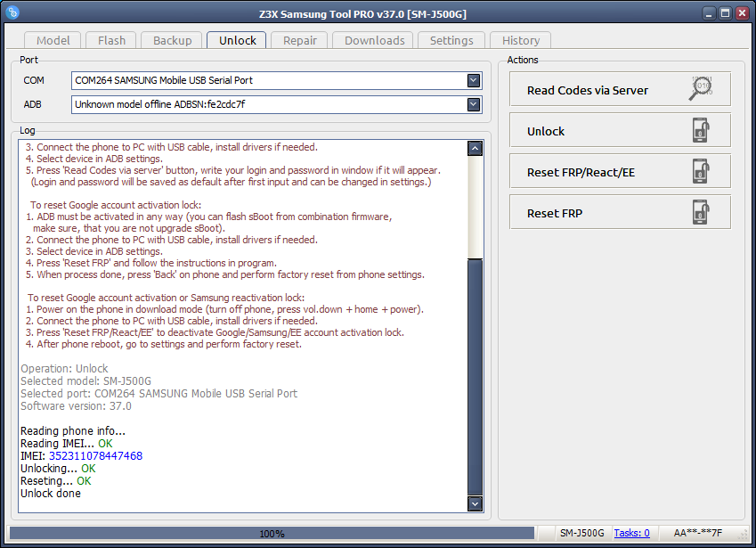
Task: Click the phone-lock icon on the Reset FRP button
Action: point(701,212)
